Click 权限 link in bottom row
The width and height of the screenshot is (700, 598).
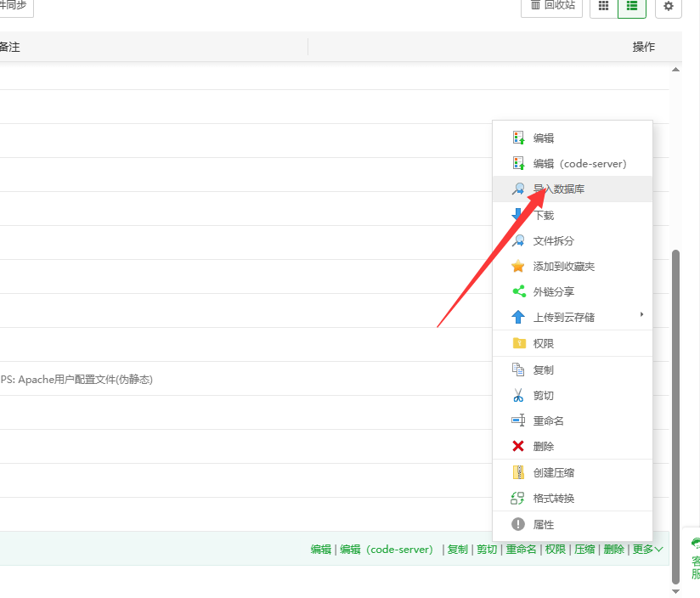coord(556,550)
